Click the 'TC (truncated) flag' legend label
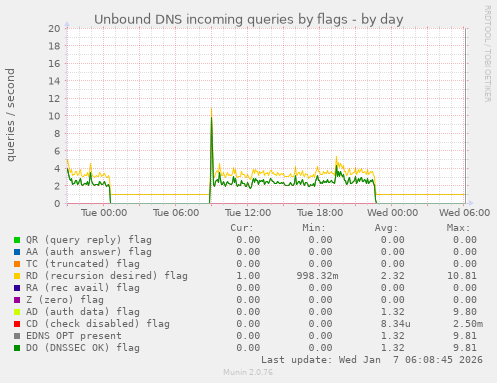This screenshot has height=383, width=497. point(83,264)
